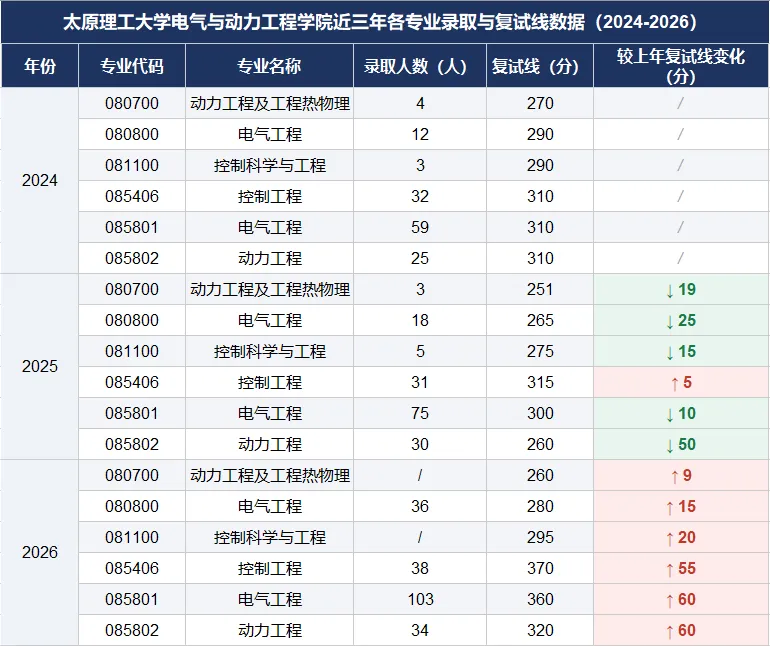The height and width of the screenshot is (646, 770).
Task: Click the table title mentioning 2024-2026
Action: point(380,22)
